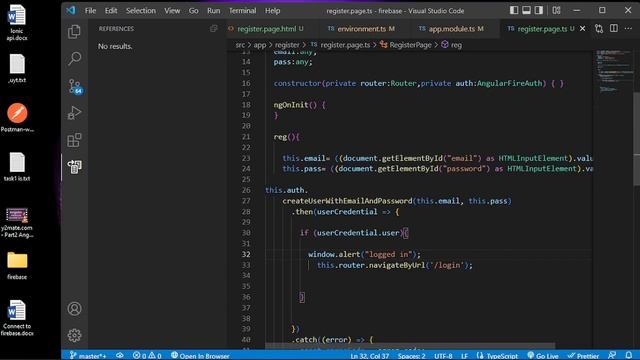Click RegisterPage class breadcrumb
The width and height of the screenshot is (640, 360).
(x=406, y=45)
